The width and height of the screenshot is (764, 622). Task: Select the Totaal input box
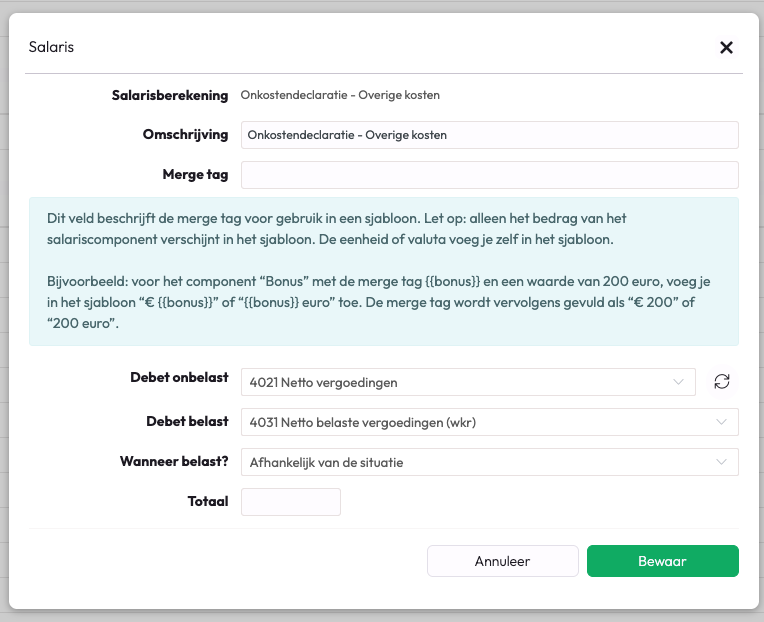point(291,502)
